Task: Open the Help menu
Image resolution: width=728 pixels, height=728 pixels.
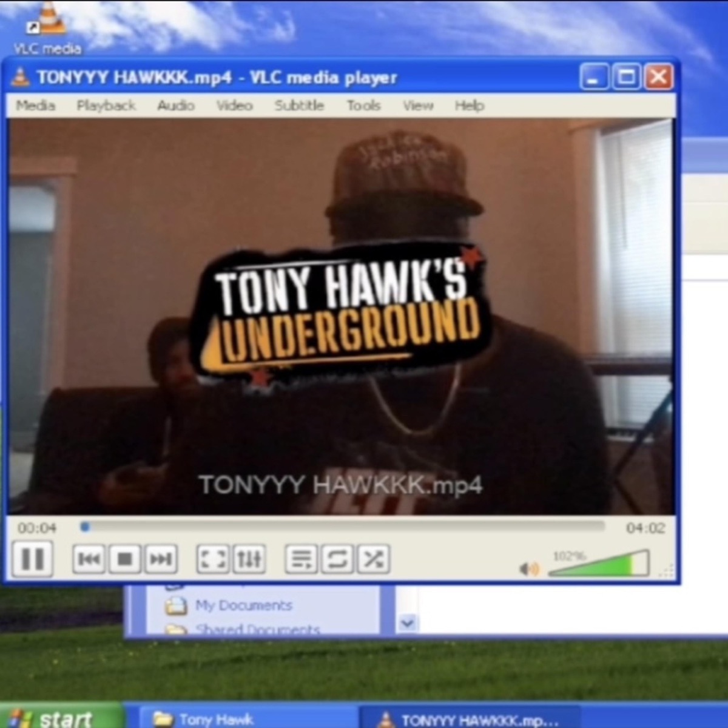Action: point(470,106)
